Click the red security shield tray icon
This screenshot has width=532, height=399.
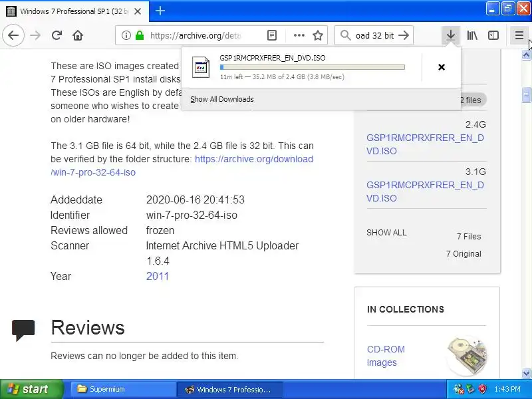click(x=482, y=389)
